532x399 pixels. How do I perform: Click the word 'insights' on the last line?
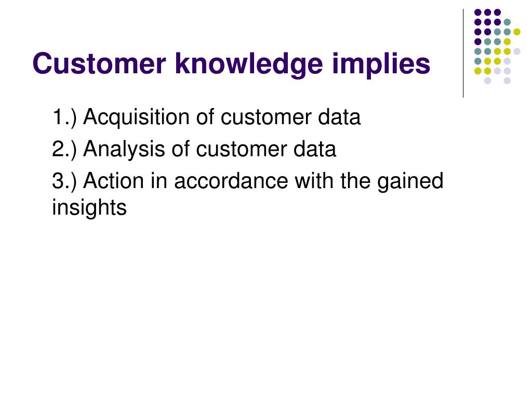[89, 208]
